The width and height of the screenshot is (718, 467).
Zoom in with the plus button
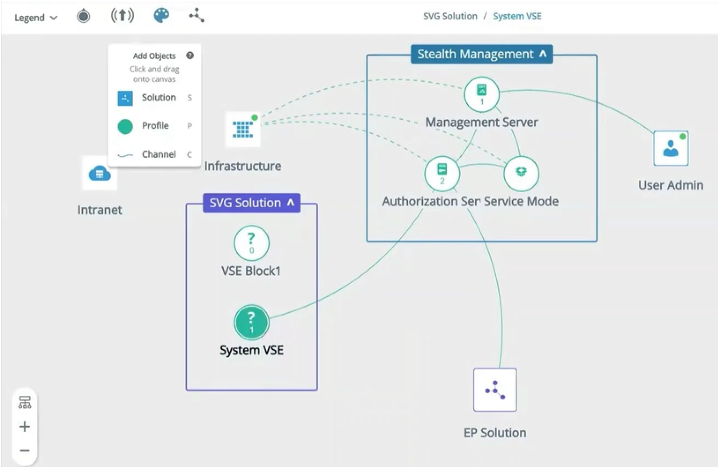(25, 426)
